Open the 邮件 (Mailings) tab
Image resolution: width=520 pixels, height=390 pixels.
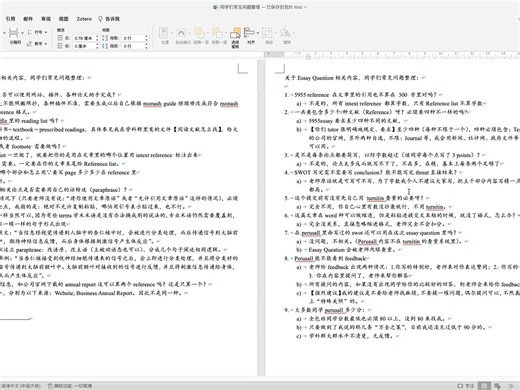[28, 19]
